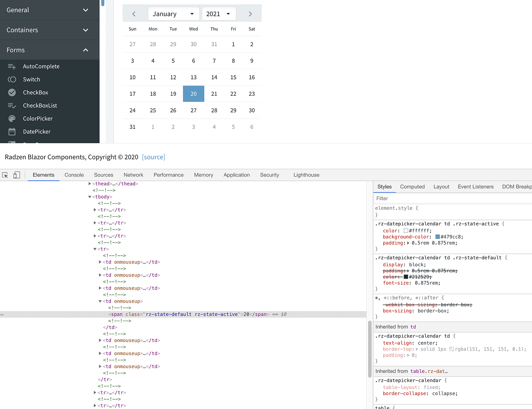Open the 2021 year dropdown

pos(219,13)
